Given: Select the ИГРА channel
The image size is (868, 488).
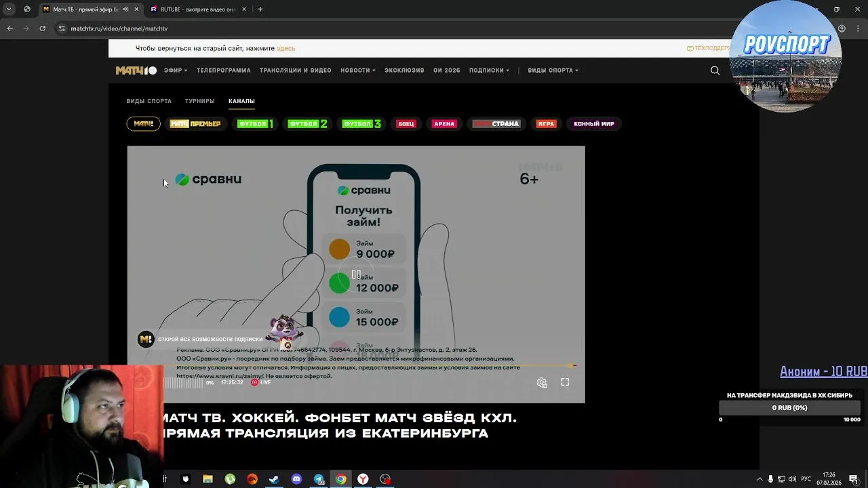Looking at the screenshot, I should coord(546,124).
